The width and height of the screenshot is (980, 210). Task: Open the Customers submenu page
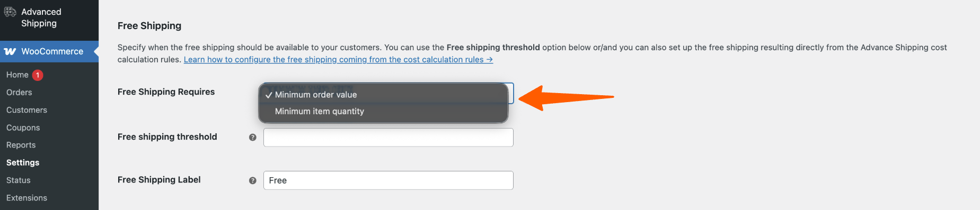27,110
